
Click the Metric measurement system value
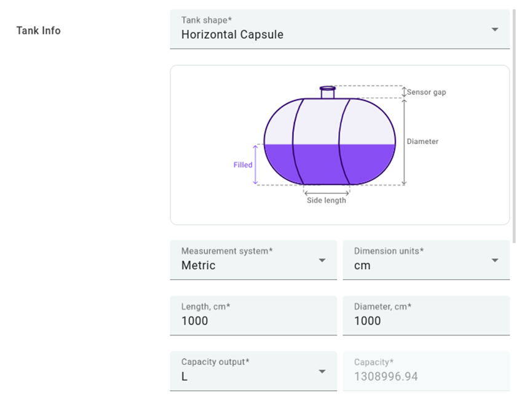point(199,266)
